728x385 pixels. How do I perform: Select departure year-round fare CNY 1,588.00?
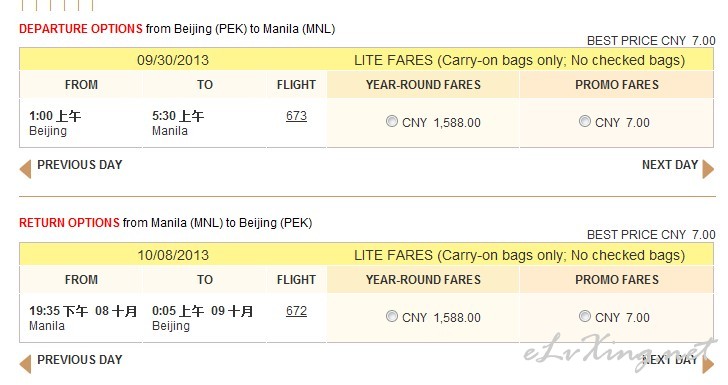coord(392,122)
